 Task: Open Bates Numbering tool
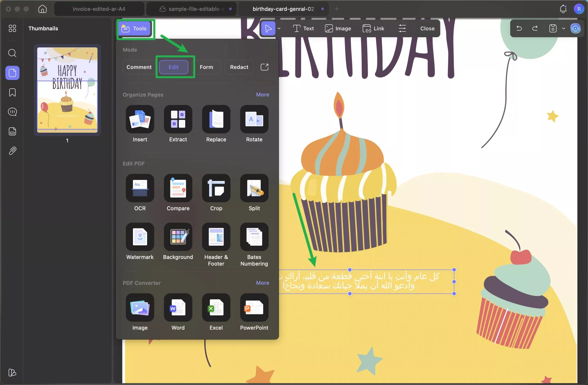coord(254,237)
